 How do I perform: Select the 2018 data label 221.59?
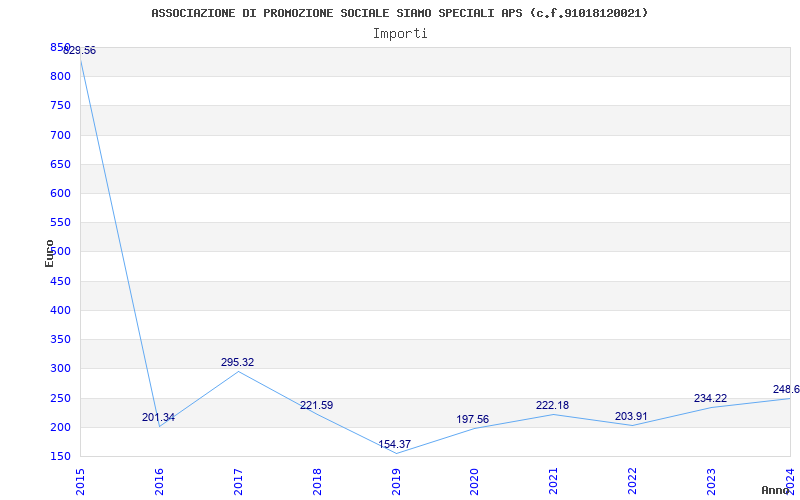(x=316, y=406)
